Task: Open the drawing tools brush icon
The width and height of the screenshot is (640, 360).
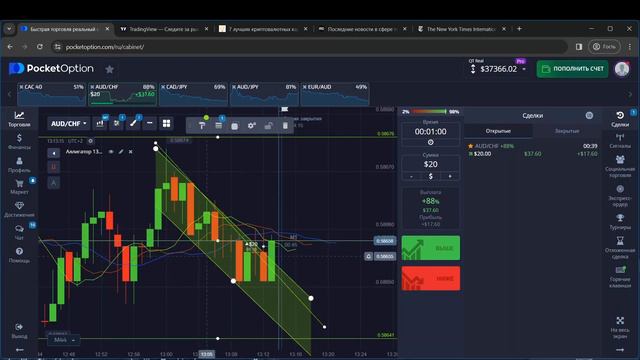Action: [x=133, y=124]
